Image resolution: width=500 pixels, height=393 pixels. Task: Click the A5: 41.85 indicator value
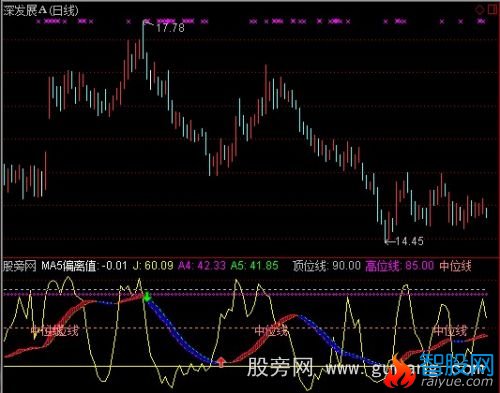point(254,266)
